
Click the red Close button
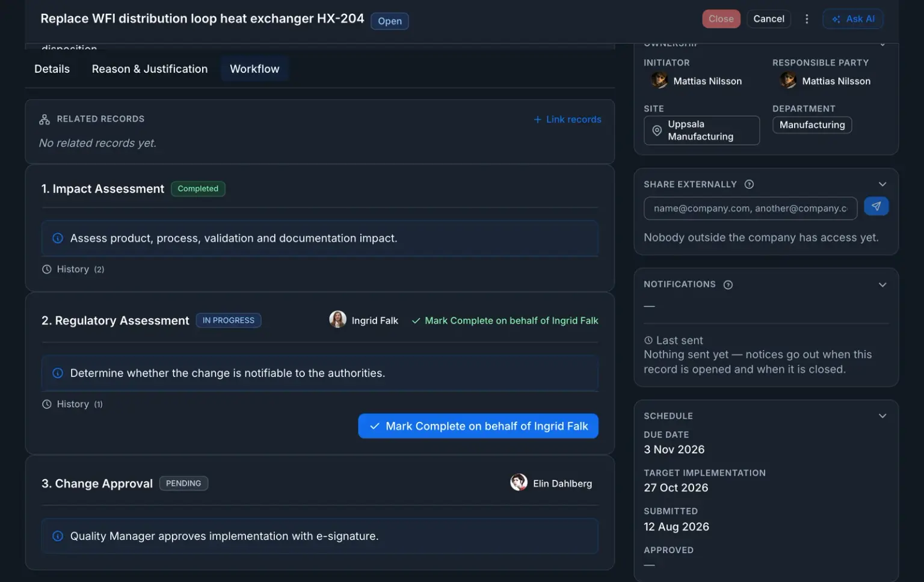coord(721,19)
